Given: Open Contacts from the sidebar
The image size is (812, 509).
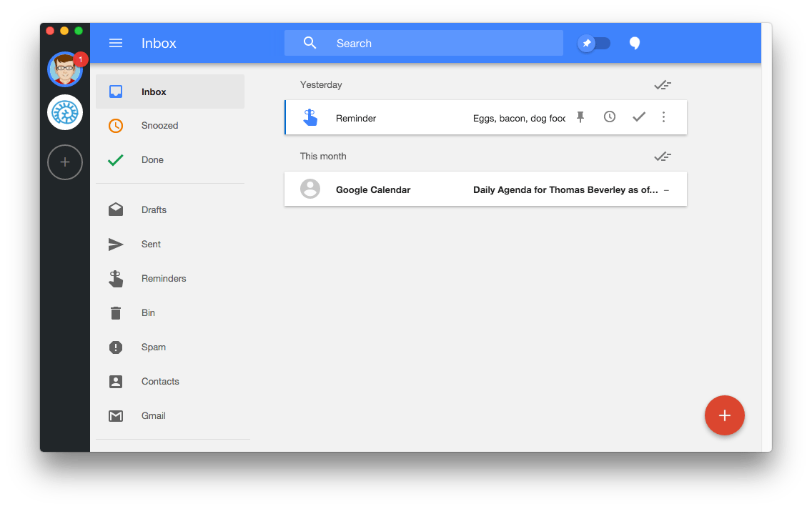Looking at the screenshot, I should [x=170, y=382].
